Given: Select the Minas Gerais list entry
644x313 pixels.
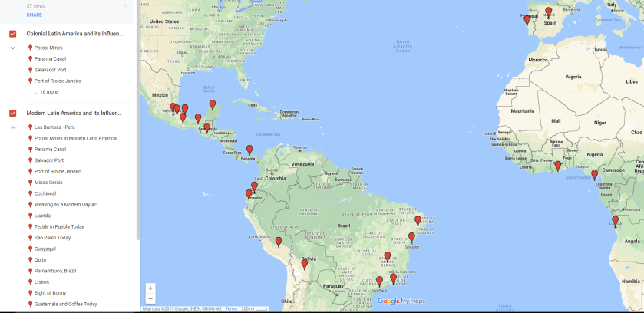Looking at the screenshot, I should pos(48,183).
